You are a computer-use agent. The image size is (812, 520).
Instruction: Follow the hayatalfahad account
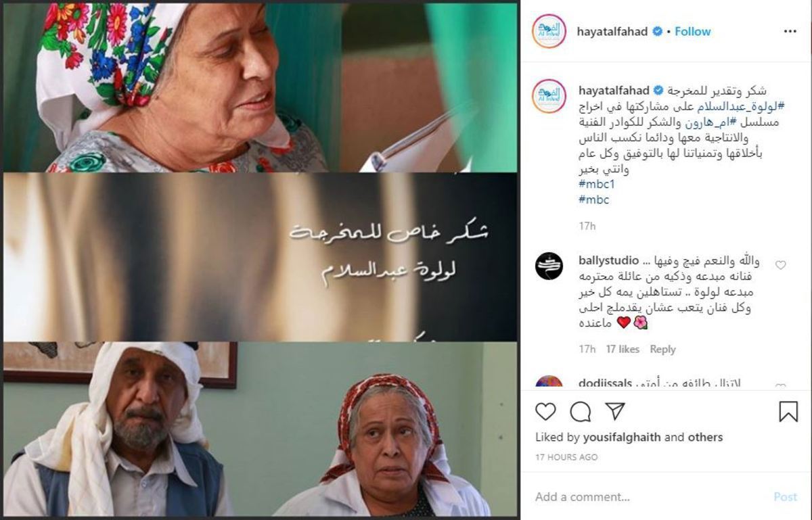point(692,31)
